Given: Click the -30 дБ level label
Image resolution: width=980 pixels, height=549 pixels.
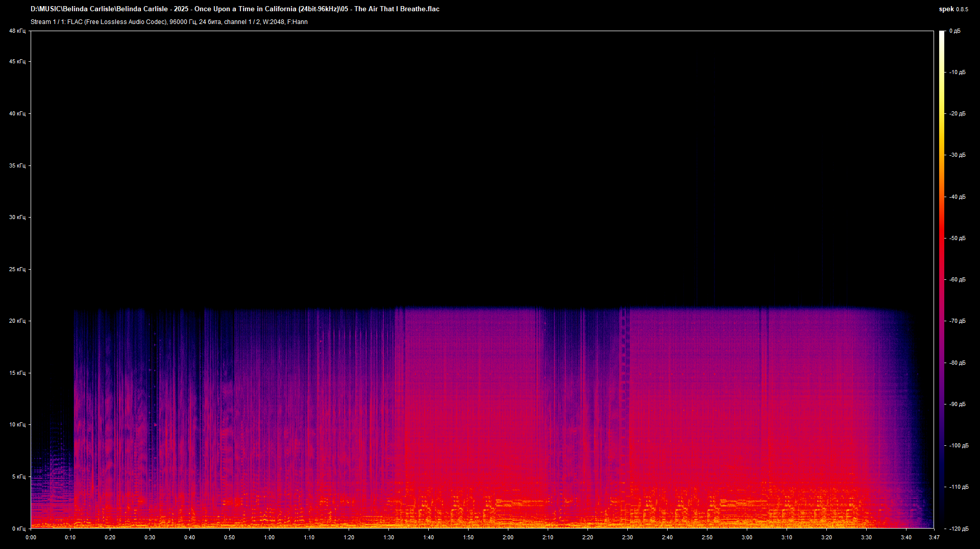Looking at the screenshot, I should tap(957, 155).
